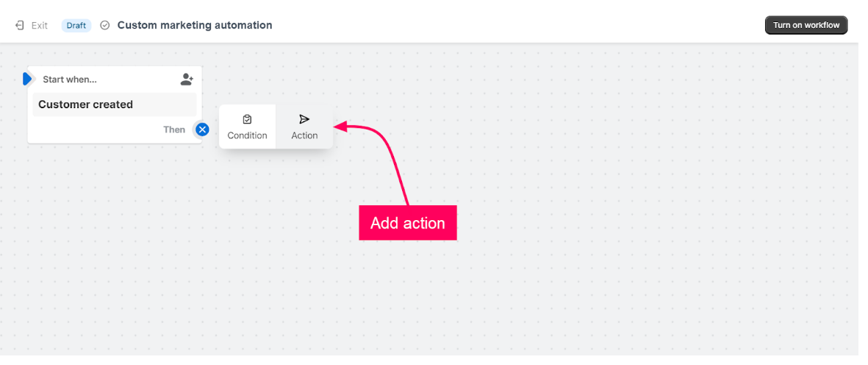Choose the Action option label
The width and height of the screenshot is (868, 365).
(304, 135)
